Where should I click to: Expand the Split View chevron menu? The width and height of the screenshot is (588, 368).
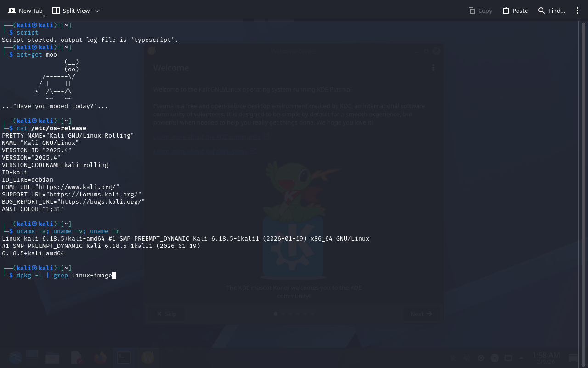(x=97, y=11)
